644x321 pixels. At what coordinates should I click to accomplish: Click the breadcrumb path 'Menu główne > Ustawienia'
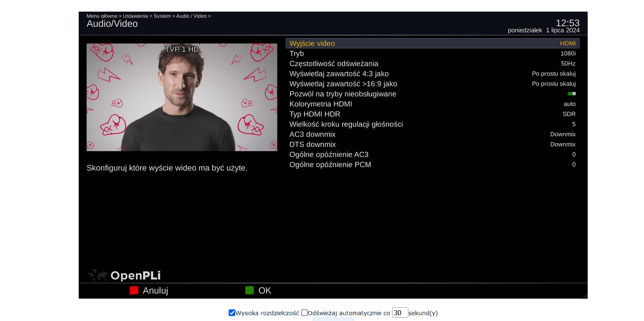coord(117,16)
